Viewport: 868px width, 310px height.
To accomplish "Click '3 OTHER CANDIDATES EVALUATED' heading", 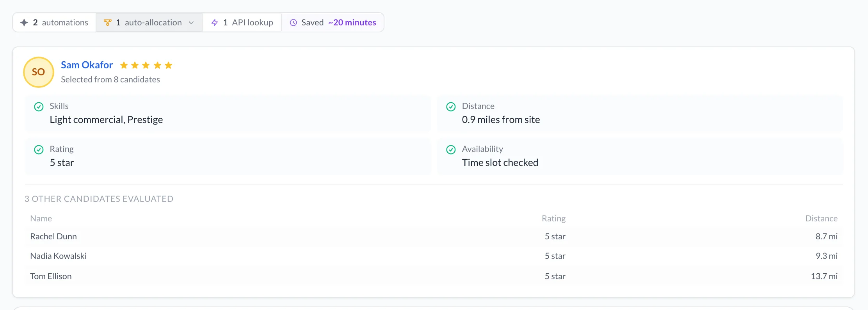I will point(99,199).
